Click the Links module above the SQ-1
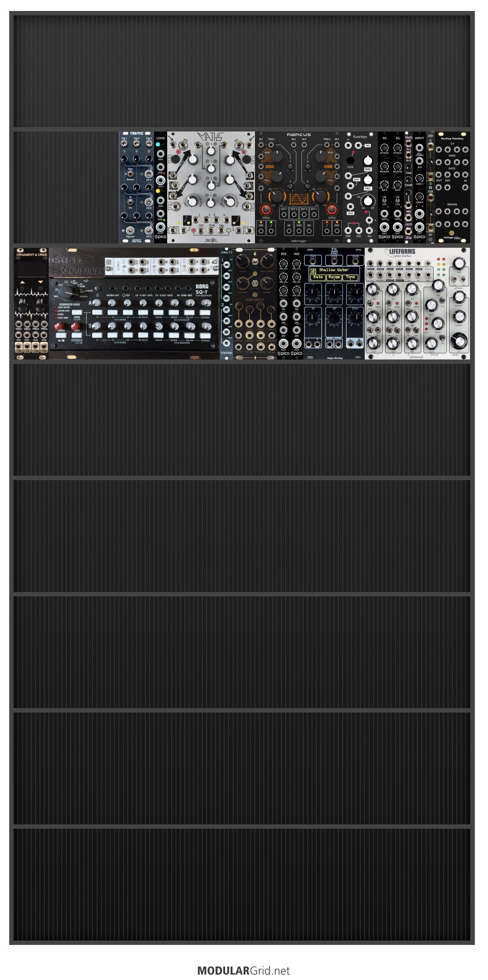488x980 pixels. (x=161, y=266)
